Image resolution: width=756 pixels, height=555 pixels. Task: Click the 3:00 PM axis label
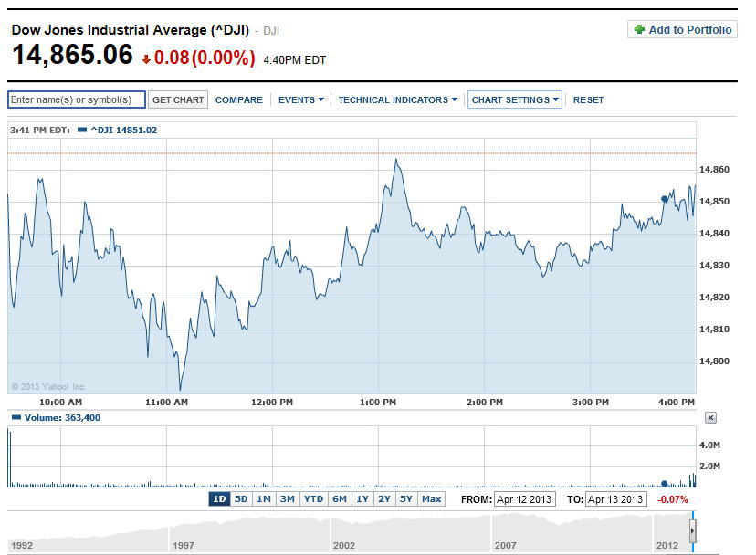(x=590, y=402)
